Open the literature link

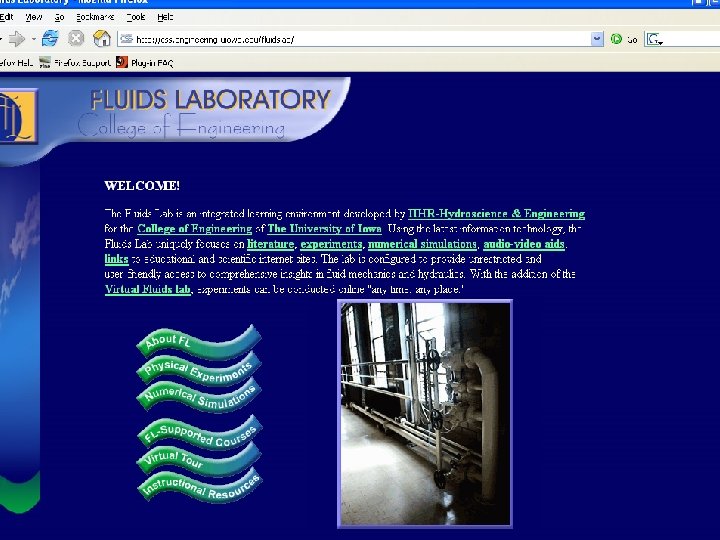270,244
